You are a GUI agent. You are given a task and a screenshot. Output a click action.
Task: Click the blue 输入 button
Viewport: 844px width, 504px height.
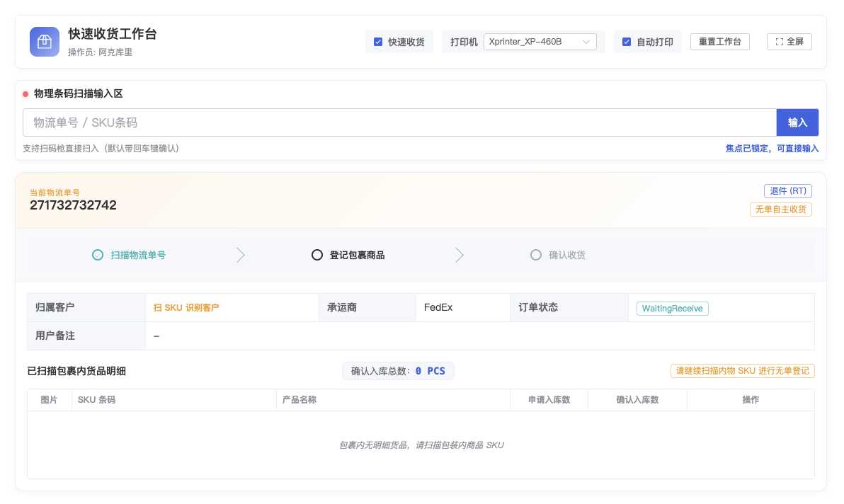pos(797,122)
